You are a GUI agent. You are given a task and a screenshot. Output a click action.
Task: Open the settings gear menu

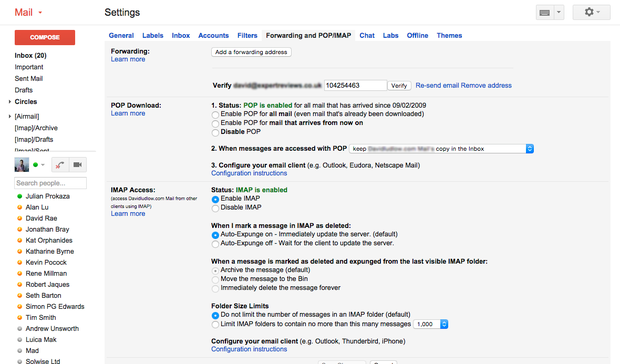pos(592,12)
